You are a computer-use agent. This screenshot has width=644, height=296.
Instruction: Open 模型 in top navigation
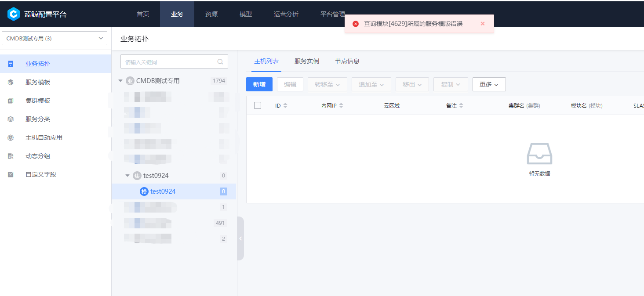[246, 14]
